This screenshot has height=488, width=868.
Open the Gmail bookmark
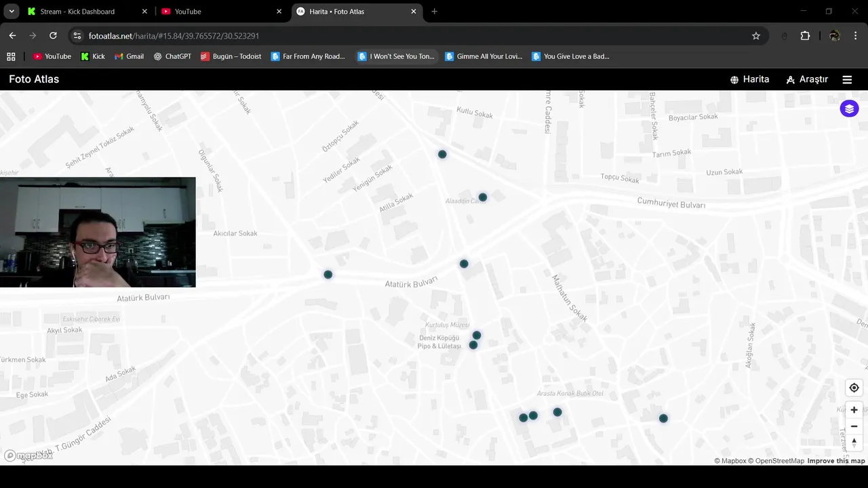(129, 56)
